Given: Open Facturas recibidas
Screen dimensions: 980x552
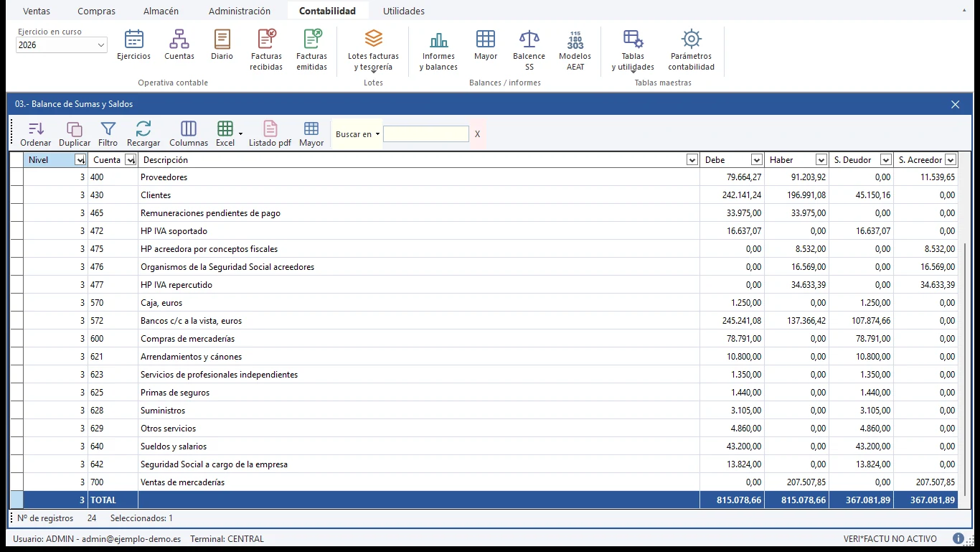Looking at the screenshot, I should click(266, 50).
